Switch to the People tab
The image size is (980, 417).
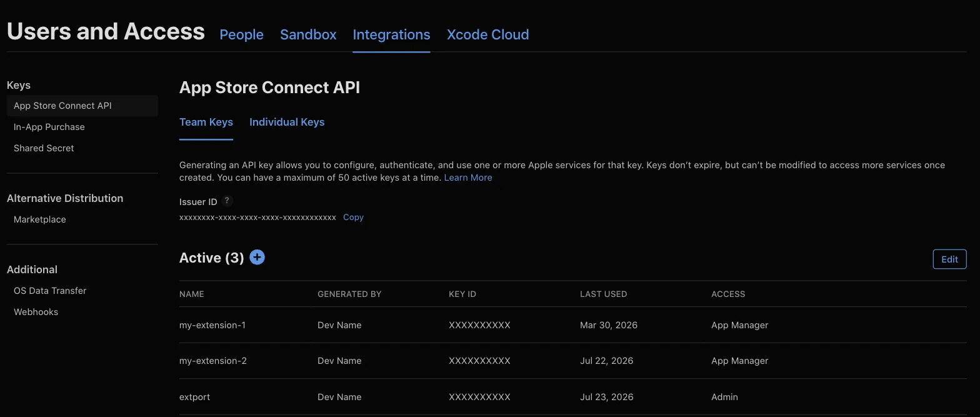[x=241, y=35]
